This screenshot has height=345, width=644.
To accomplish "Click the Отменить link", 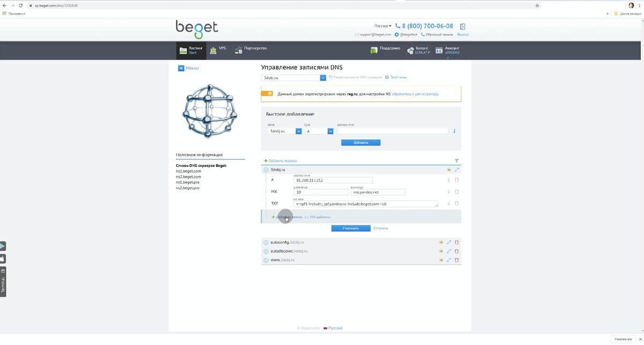I will 380,228.
